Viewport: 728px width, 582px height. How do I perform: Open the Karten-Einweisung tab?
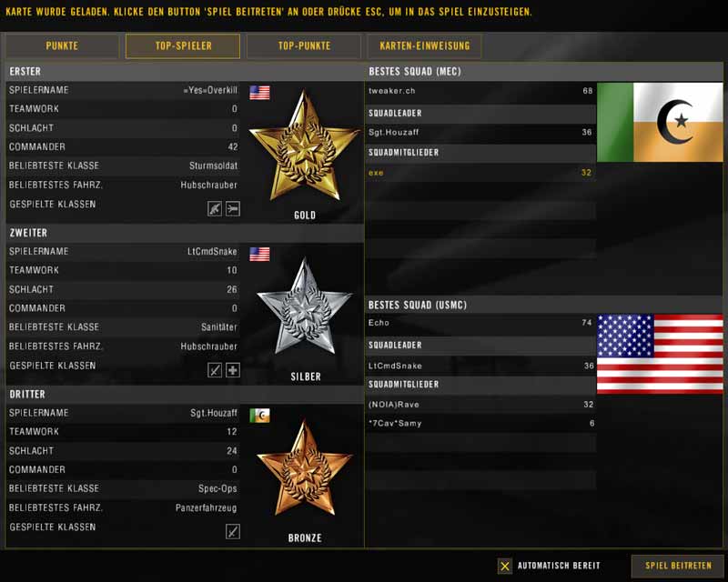tap(424, 45)
